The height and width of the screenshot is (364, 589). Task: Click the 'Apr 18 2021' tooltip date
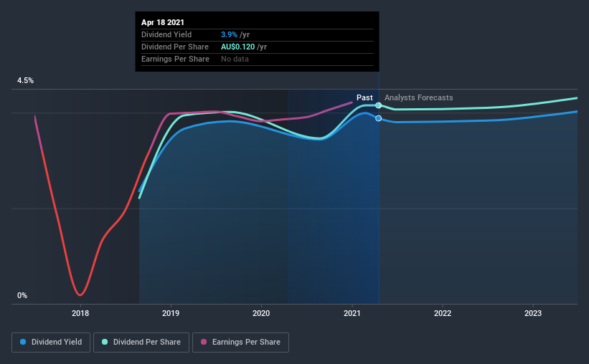coord(163,22)
